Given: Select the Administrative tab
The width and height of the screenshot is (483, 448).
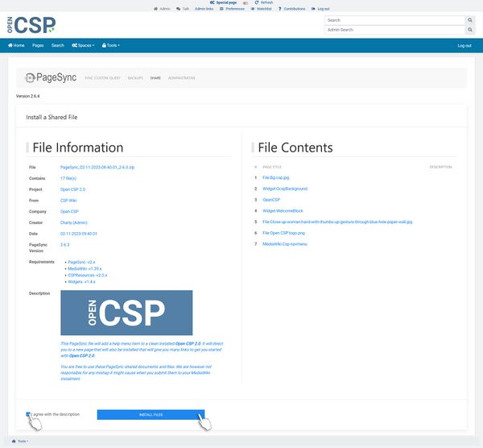Looking at the screenshot, I should 181,78.
